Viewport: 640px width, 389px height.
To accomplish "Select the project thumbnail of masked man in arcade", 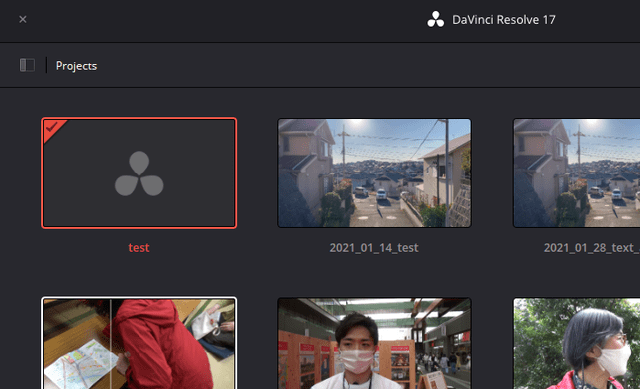I will pyautogui.click(x=374, y=343).
